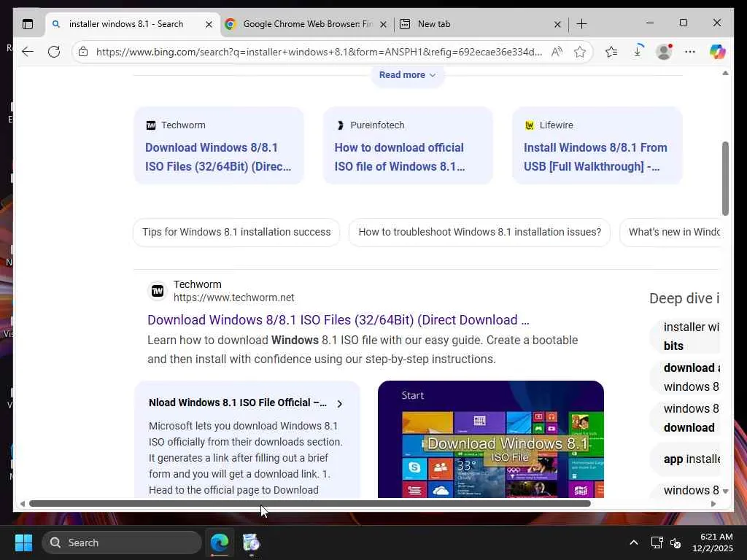Image resolution: width=747 pixels, height=560 pixels.
Task: Click the scroll right arrow
Action: click(x=713, y=503)
